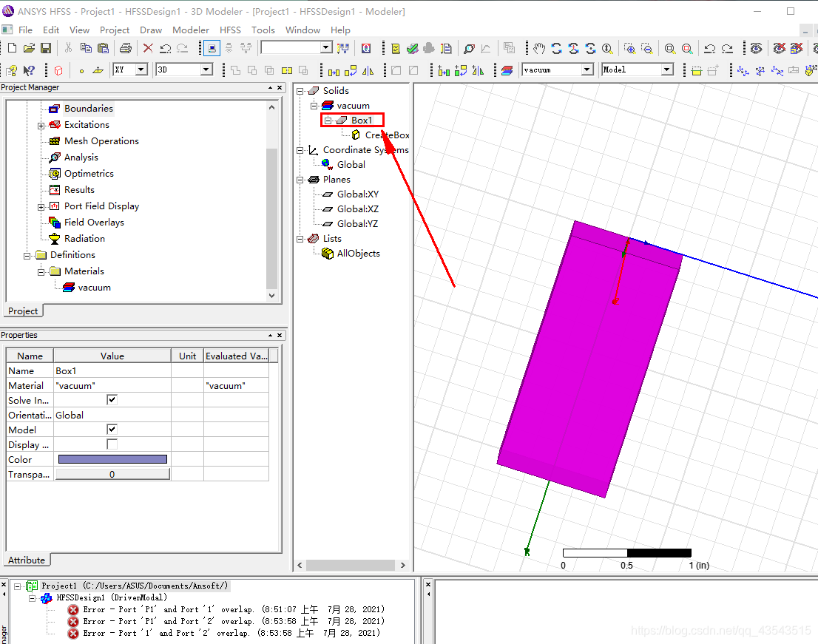Open the Model dropdown in toolbar
Viewport: 818px width, 644px height.
(x=666, y=70)
